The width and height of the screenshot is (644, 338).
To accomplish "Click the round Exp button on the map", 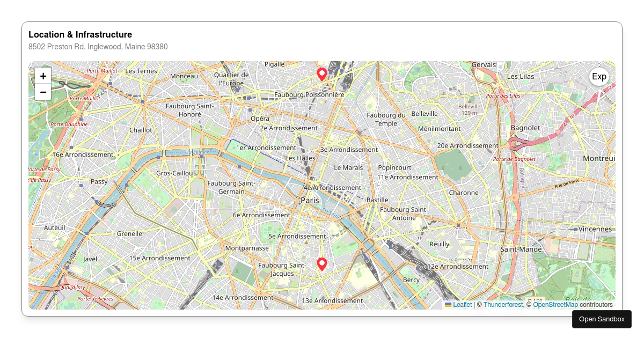I will click(599, 77).
